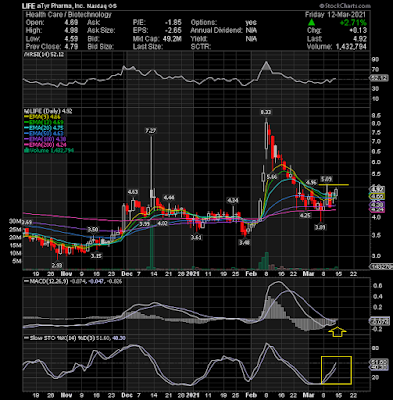Open the StockCharts.com watermark link
The image size is (393, 400).
coord(345,6)
